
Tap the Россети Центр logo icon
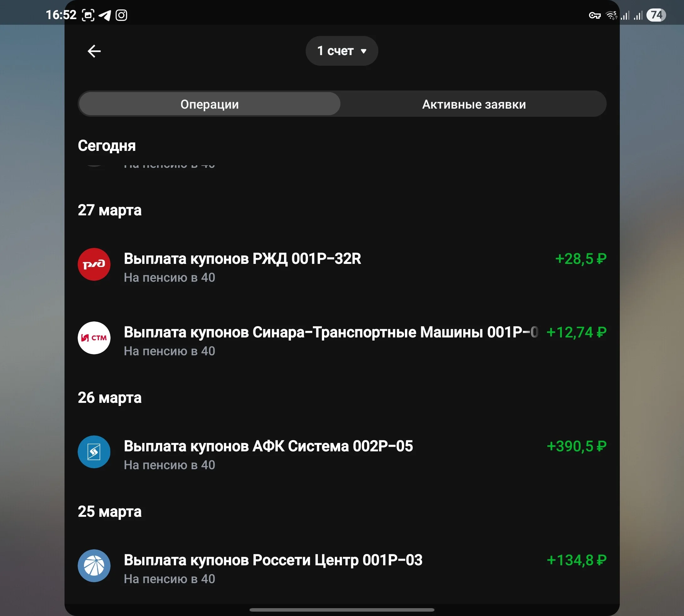(94, 566)
